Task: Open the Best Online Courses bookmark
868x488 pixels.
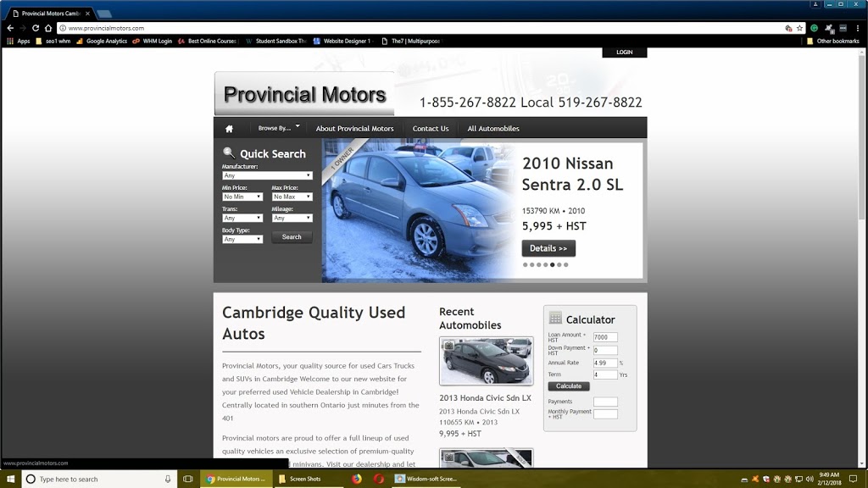Action: [x=208, y=41]
